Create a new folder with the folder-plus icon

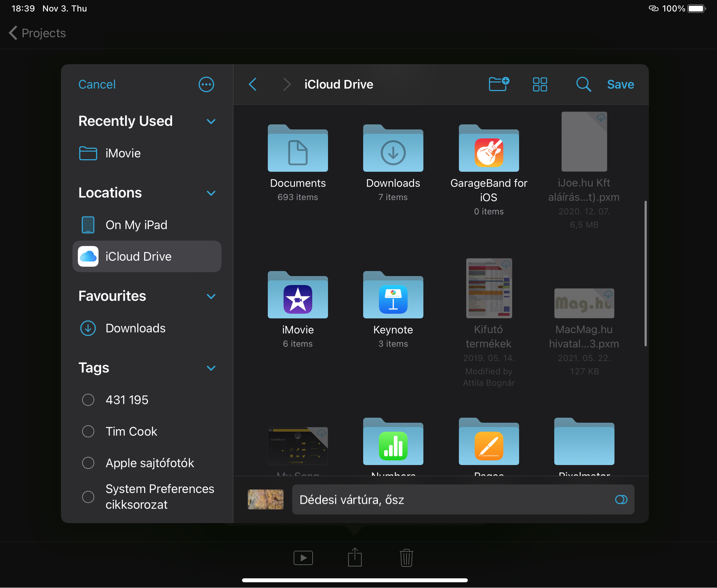pos(499,85)
